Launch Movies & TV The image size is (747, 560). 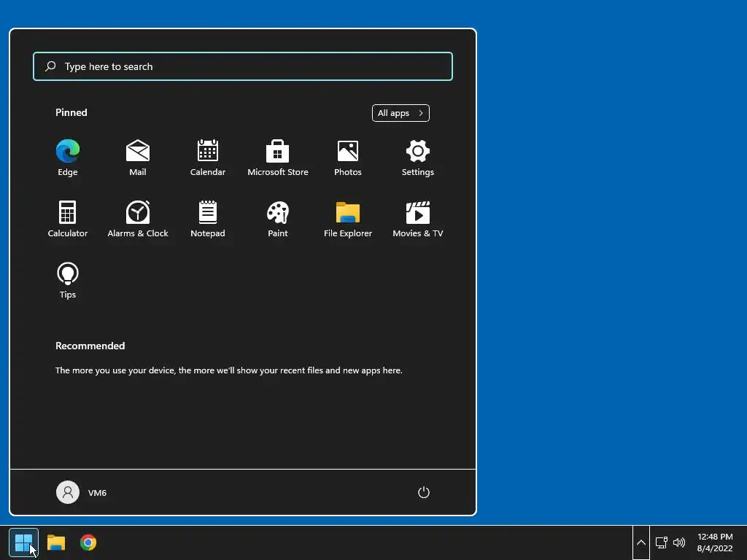tap(418, 219)
